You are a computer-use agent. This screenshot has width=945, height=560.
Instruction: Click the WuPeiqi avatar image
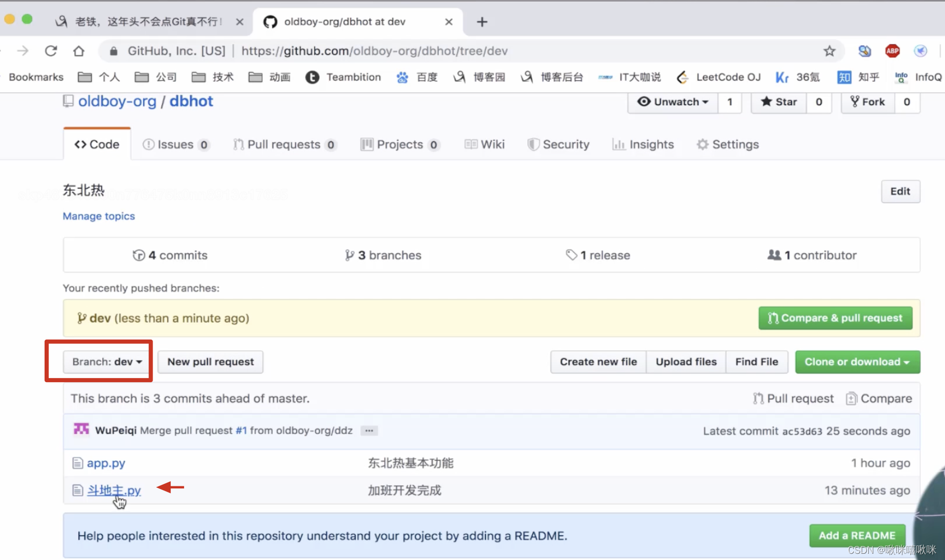coord(81,430)
